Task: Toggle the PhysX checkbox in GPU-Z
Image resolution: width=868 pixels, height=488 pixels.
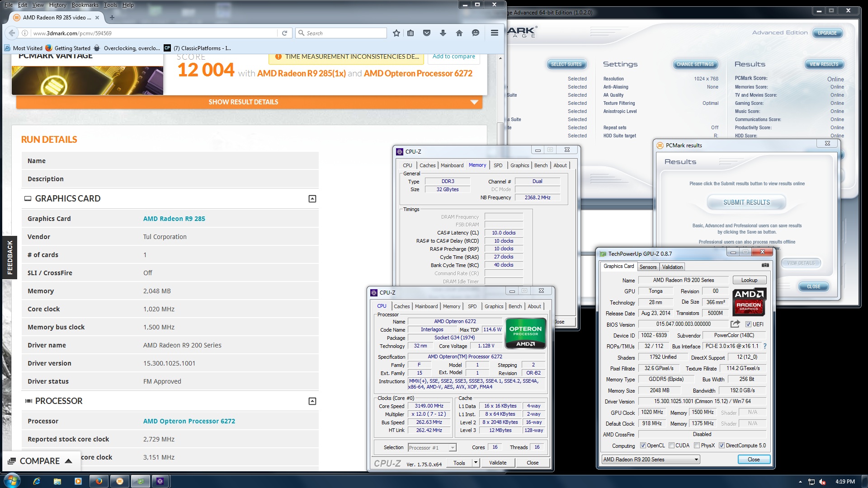Action: [697, 446]
